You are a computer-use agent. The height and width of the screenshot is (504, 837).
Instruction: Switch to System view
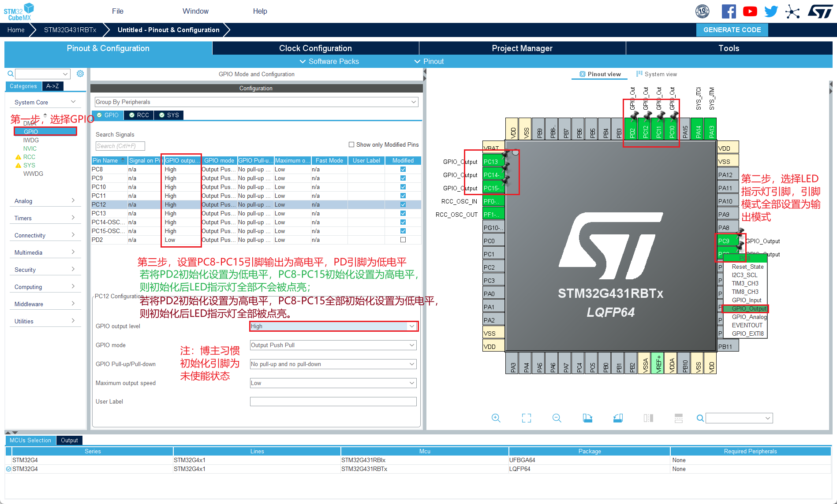click(x=656, y=74)
